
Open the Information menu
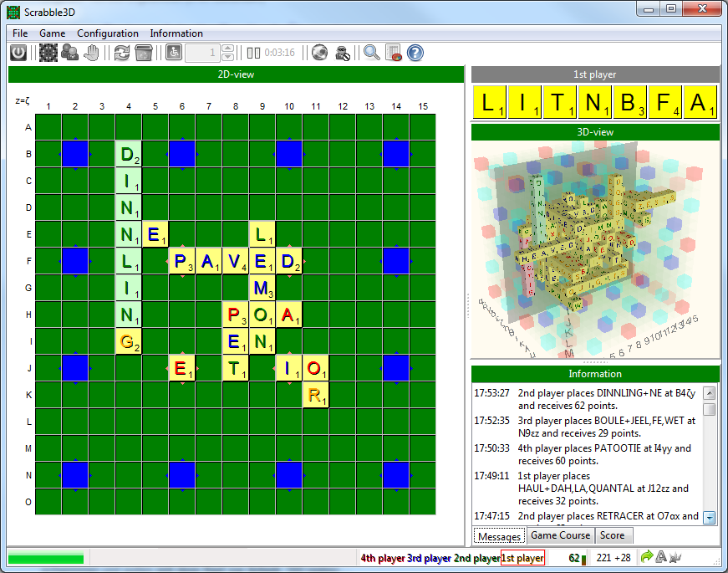point(176,33)
